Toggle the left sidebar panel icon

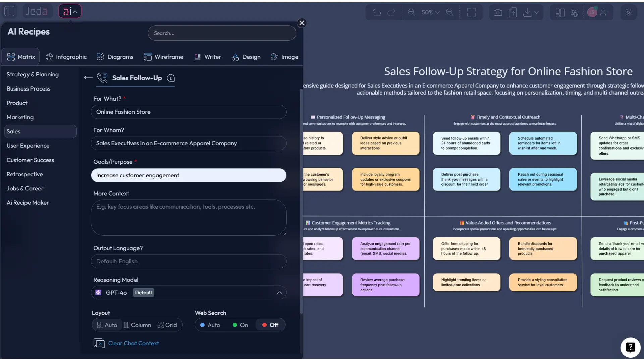click(9, 11)
